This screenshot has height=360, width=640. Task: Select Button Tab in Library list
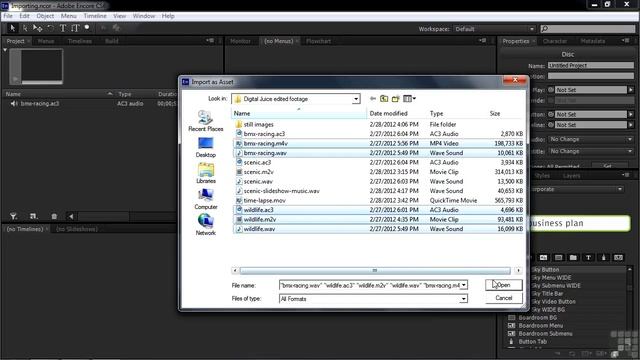[x=532, y=342]
